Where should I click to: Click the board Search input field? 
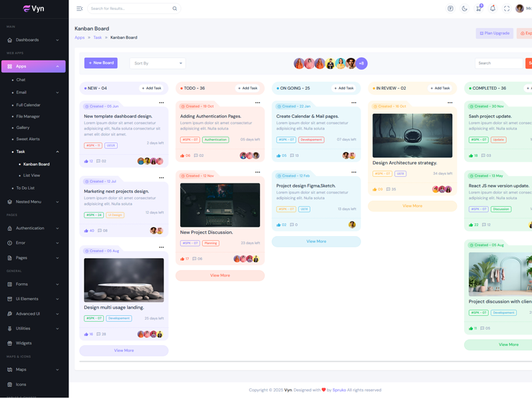click(498, 63)
